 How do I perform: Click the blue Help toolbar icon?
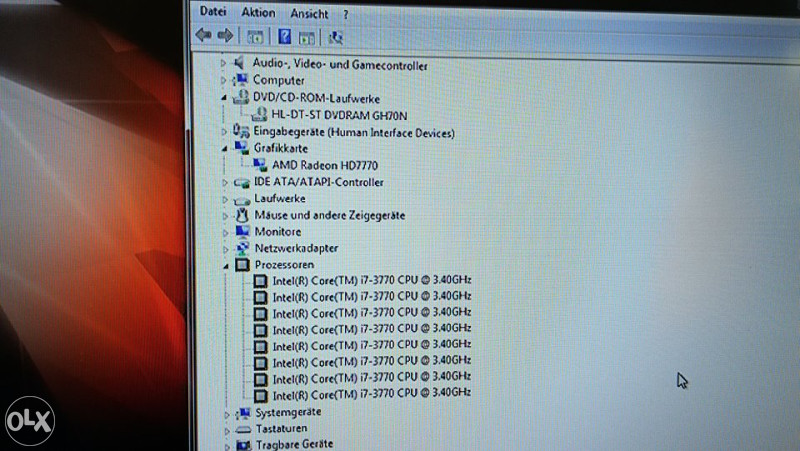point(284,36)
